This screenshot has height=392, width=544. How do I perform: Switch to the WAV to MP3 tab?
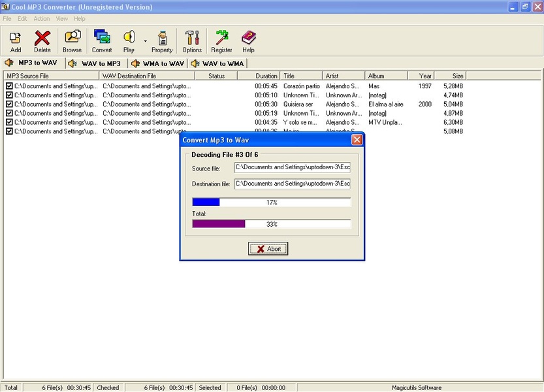pyautogui.click(x=95, y=63)
